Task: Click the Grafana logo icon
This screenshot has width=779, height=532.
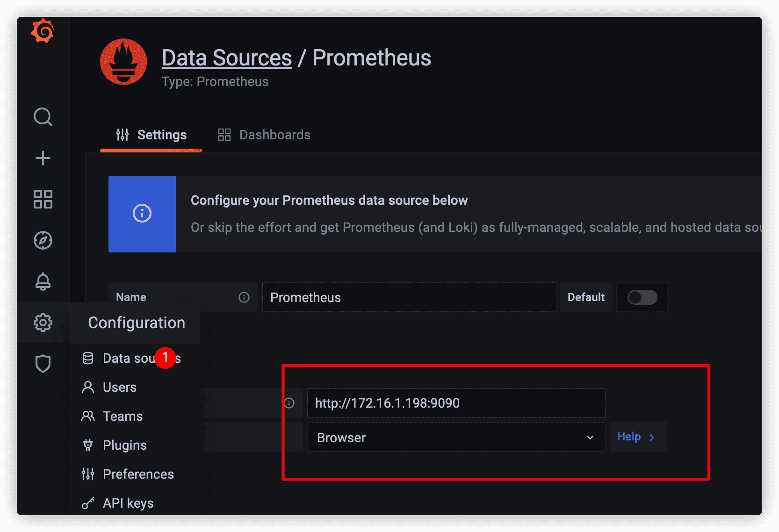Action: [x=43, y=31]
